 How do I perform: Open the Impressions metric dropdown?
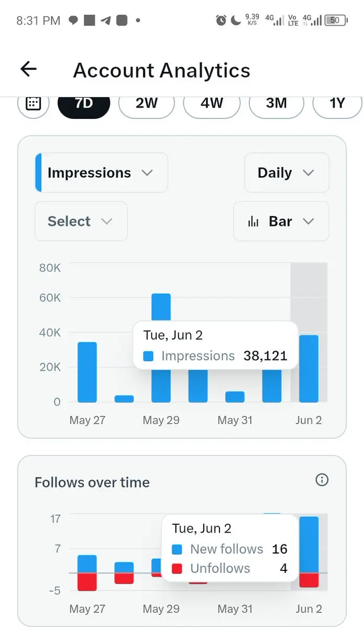click(x=102, y=172)
